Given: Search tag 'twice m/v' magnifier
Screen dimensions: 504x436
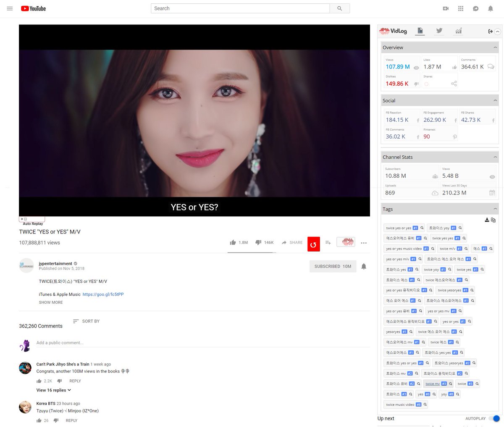Looking at the screenshot, I should coord(466,248).
